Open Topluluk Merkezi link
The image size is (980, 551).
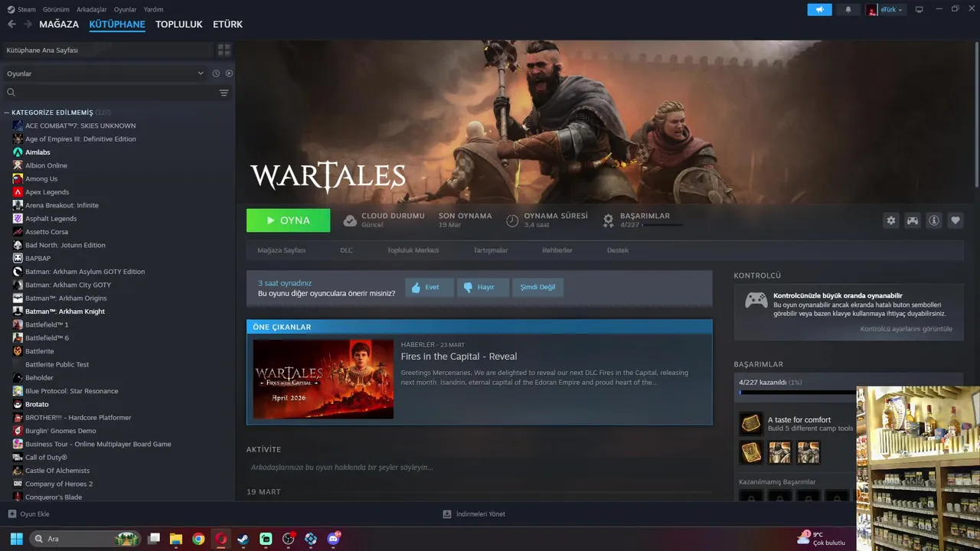coord(413,250)
